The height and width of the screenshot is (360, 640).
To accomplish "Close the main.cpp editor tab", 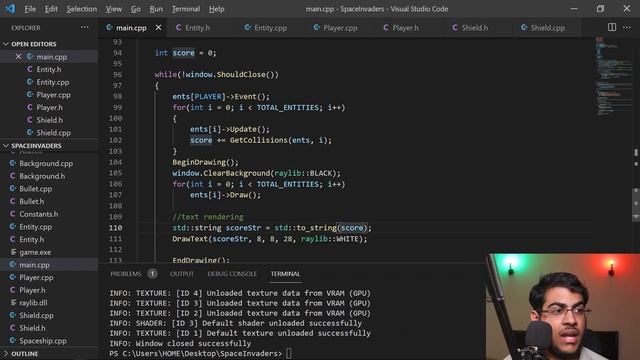I will coord(158,27).
